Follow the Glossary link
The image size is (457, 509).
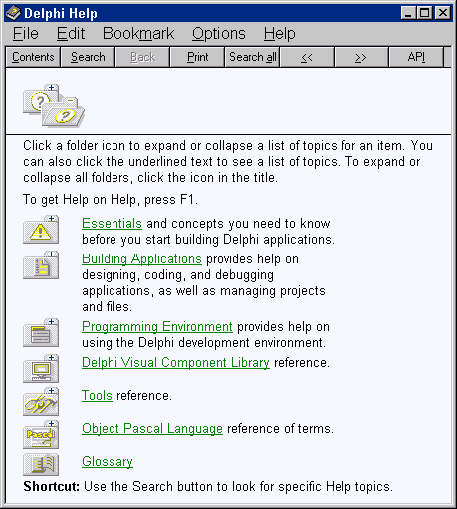click(107, 461)
